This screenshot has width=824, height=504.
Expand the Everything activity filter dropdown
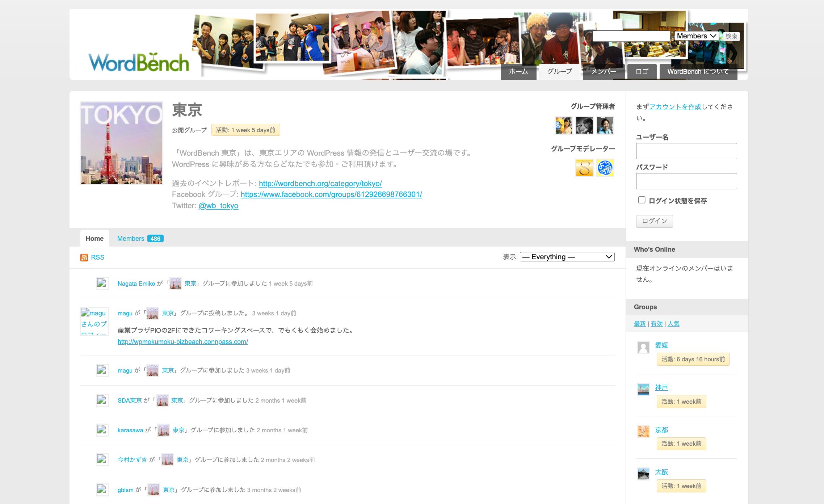coord(567,257)
